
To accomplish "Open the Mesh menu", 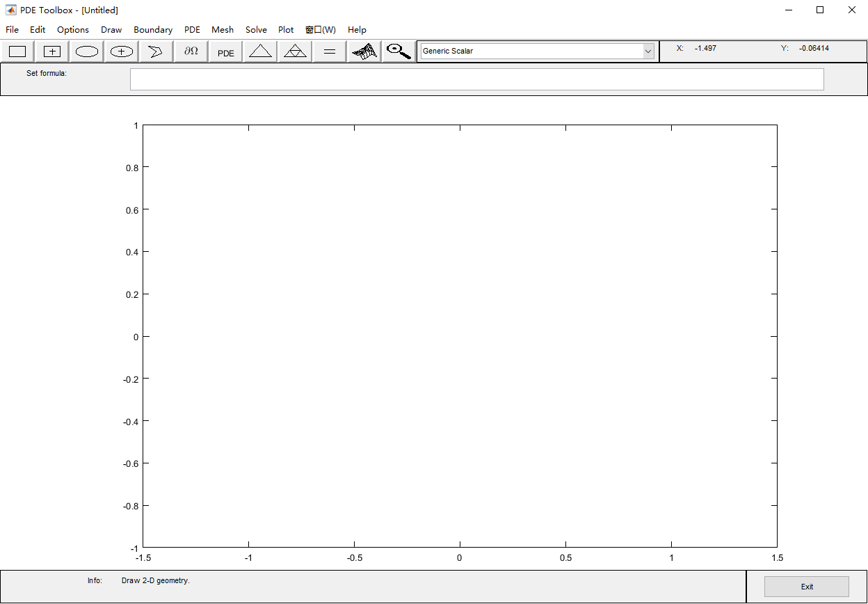I will (223, 30).
